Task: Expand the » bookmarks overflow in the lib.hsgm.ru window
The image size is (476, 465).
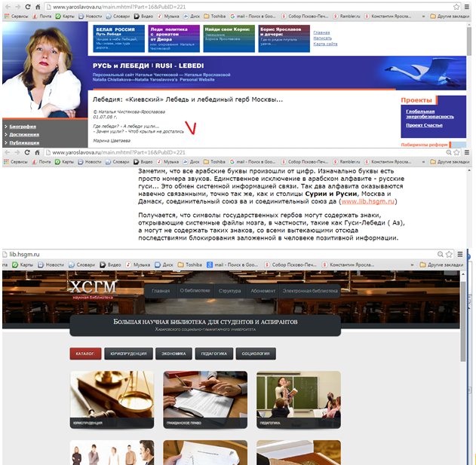Action: pos(412,265)
